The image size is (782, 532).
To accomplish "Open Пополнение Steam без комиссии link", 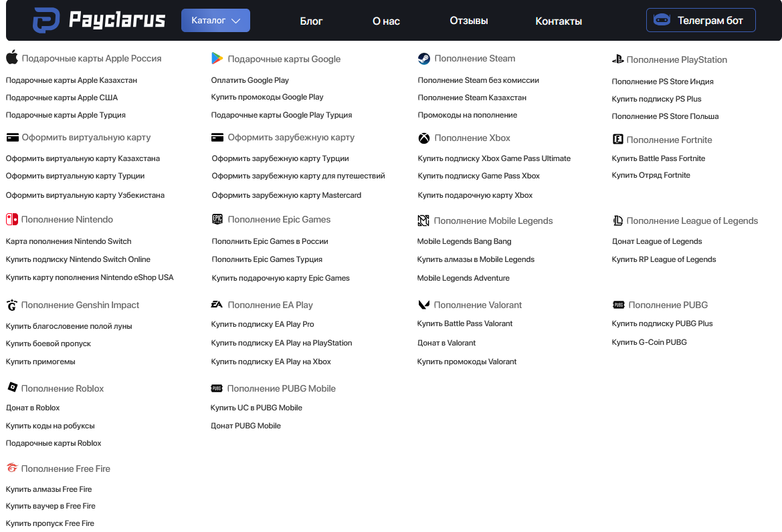I will pos(478,80).
